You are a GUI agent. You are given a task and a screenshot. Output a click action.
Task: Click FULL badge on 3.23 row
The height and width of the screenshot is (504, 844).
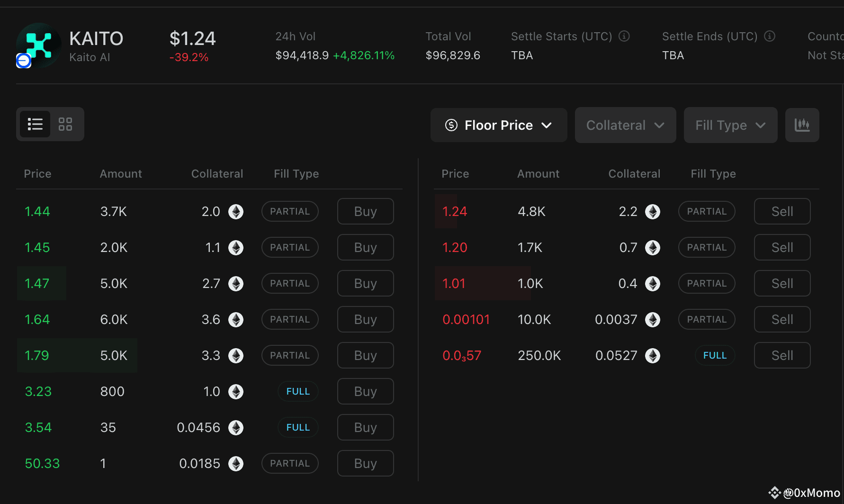pos(298,392)
